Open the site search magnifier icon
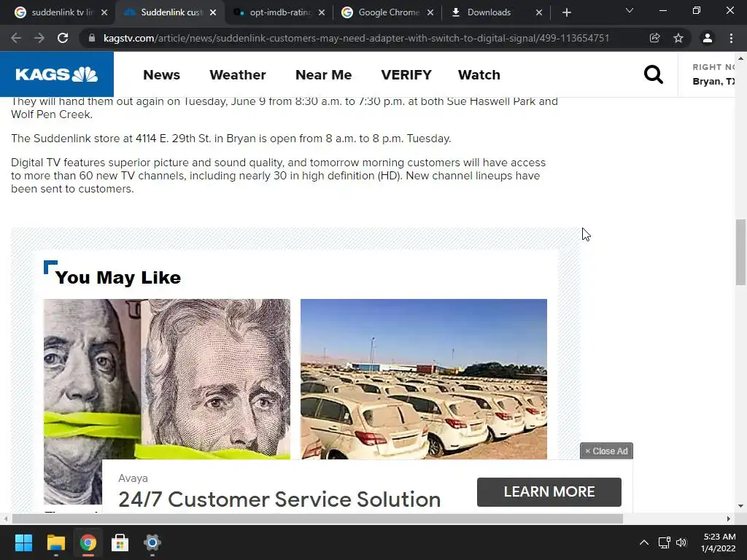This screenshot has width=747, height=560. (653, 74)
